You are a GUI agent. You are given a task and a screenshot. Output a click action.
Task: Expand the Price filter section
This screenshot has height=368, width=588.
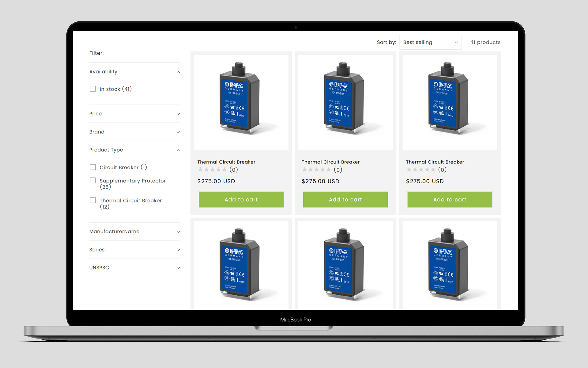[x=178, y=114]
